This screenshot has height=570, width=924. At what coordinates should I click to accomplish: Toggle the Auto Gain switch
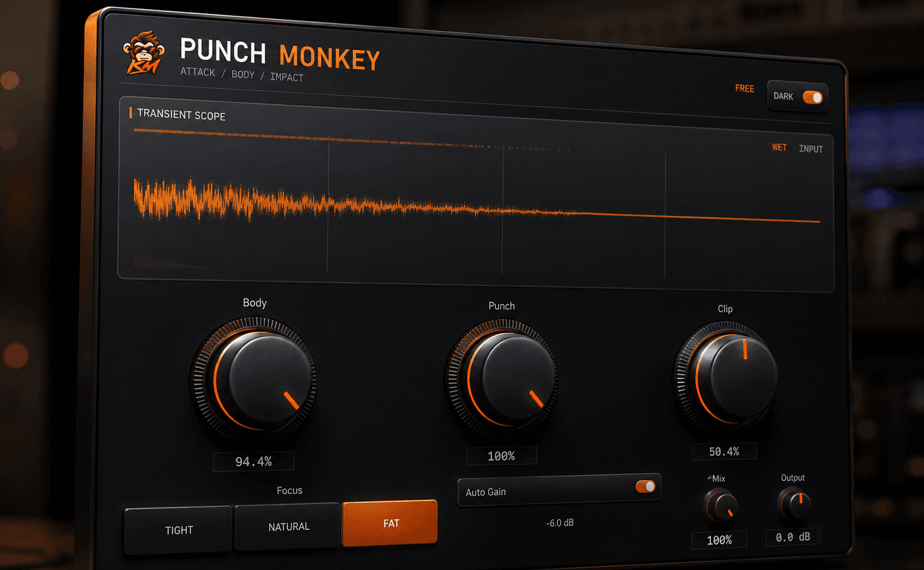(646, 486)
